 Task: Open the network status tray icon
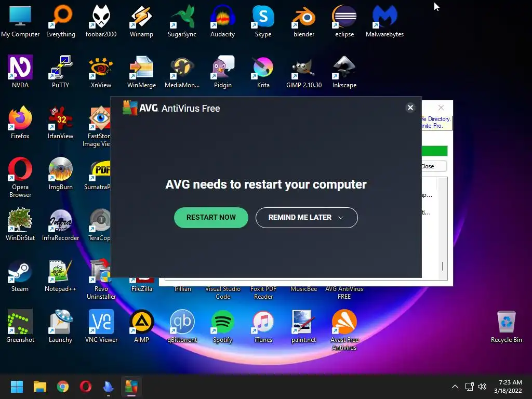coord(469,387)
